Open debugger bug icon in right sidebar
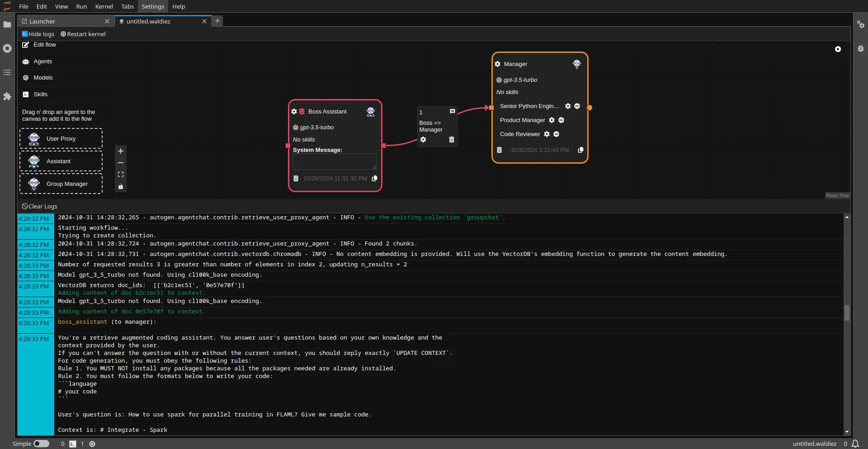Viewport: 868px width, 449px height. 861,48
